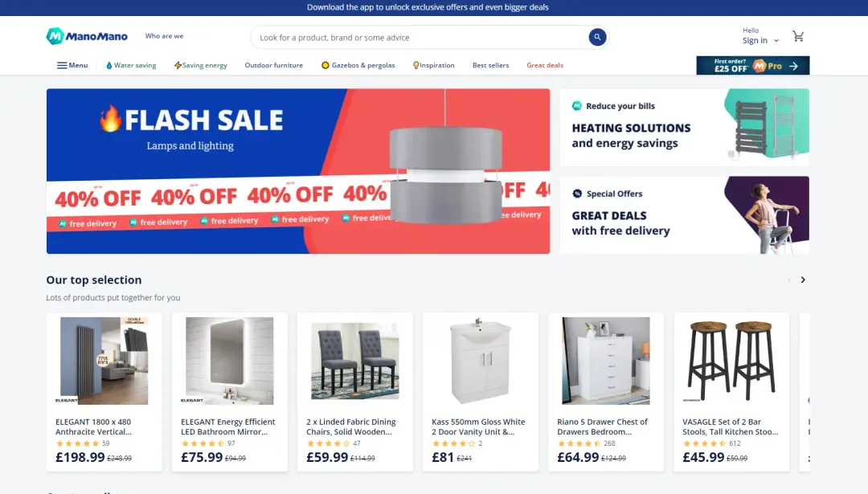The image size is (868, 494).
Task: Click the blue search magnifier icon
Action: pyautogui.click(x=596, y=37)
